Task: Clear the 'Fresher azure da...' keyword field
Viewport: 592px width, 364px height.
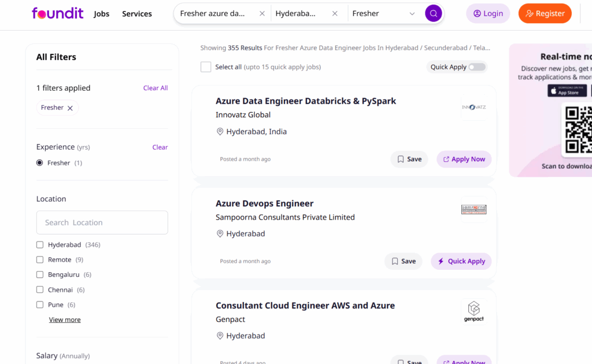Action: [262, 13]
